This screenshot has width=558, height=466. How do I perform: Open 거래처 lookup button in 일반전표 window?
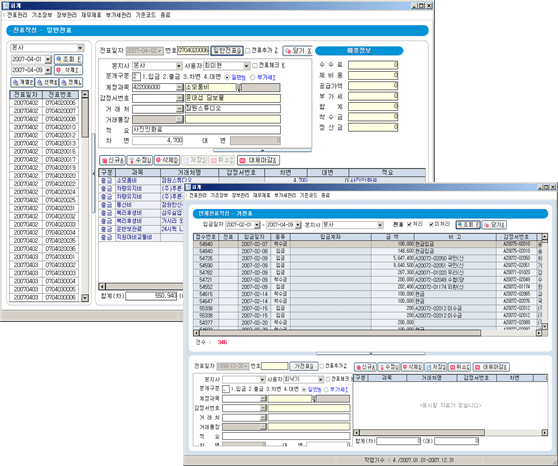(179, 109)
